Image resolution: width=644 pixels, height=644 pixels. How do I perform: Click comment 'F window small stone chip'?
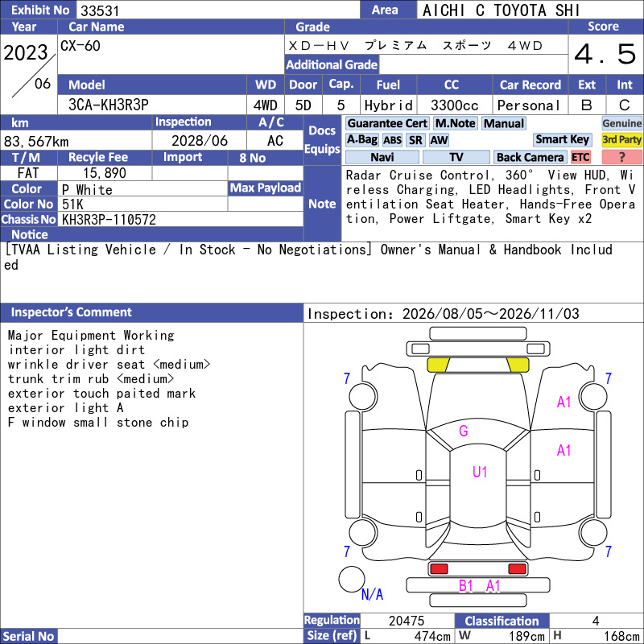(x=98, y=422)
